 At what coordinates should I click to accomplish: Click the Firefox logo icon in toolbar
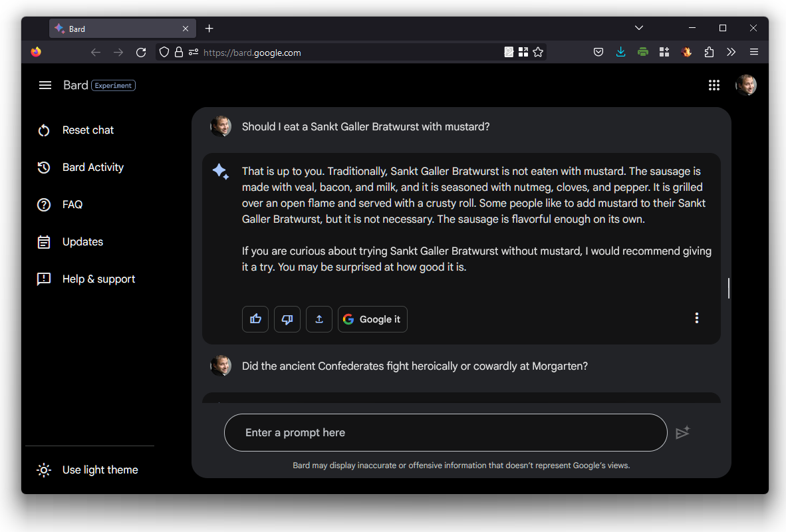(x=36, y=52)
